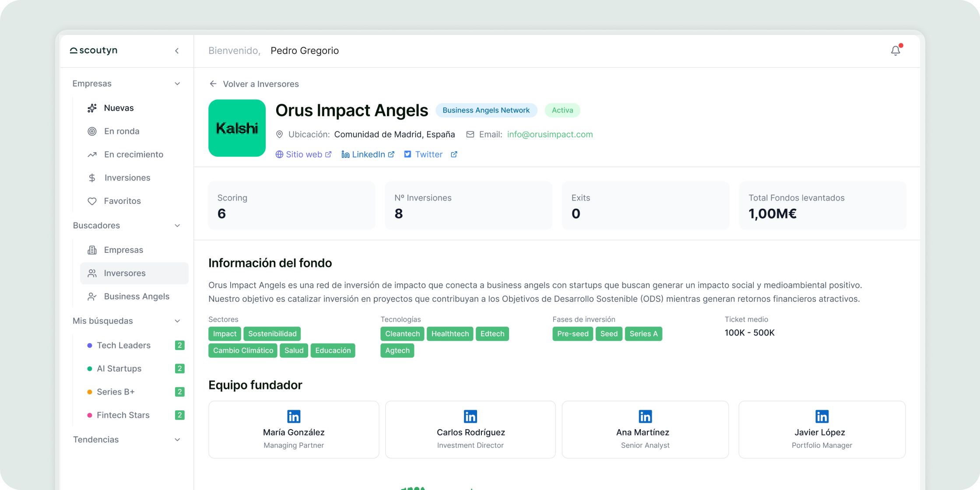
Task: Click the Exits stat card
Action: (x=646, y=206)
